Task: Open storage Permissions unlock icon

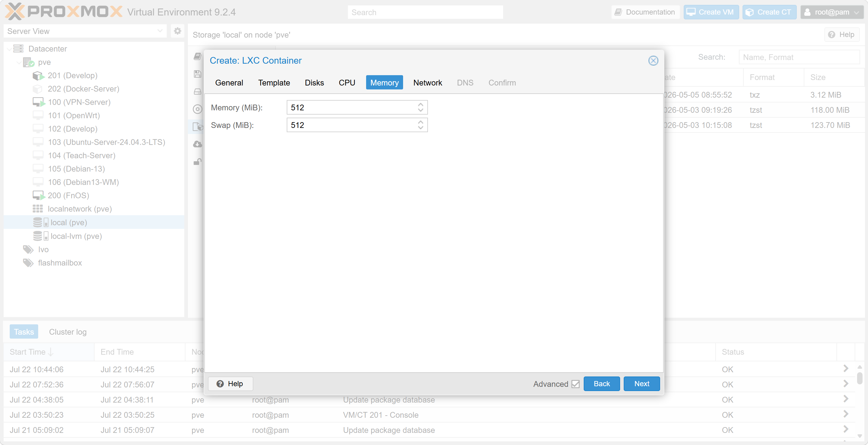Action: coord(198,162)
